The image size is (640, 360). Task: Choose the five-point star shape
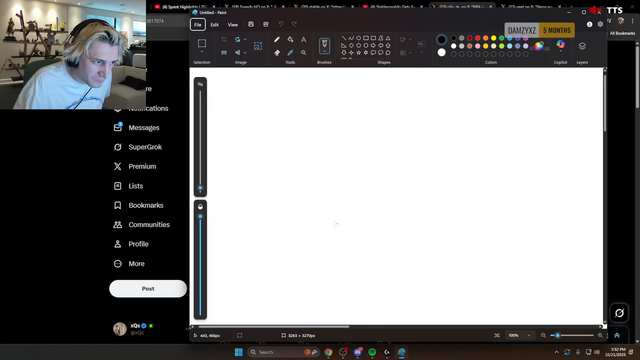point(358,53)
